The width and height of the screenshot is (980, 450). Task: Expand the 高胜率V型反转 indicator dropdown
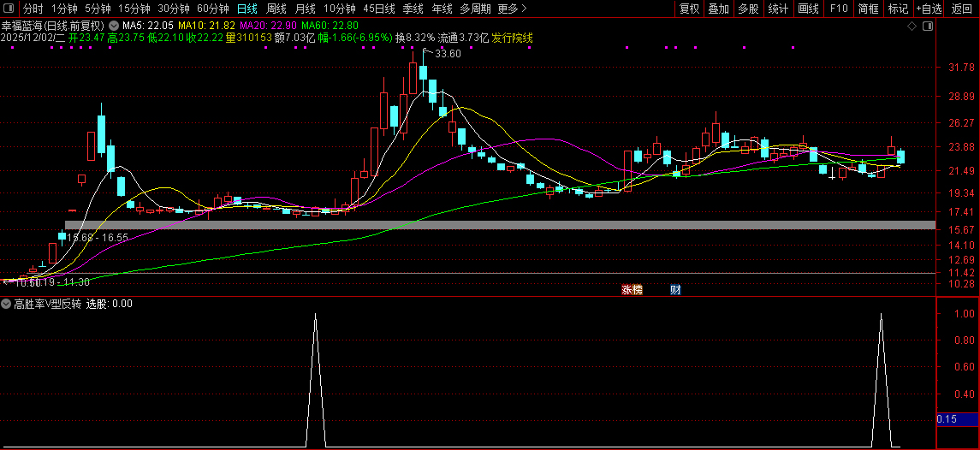click(x=6, y=304)
